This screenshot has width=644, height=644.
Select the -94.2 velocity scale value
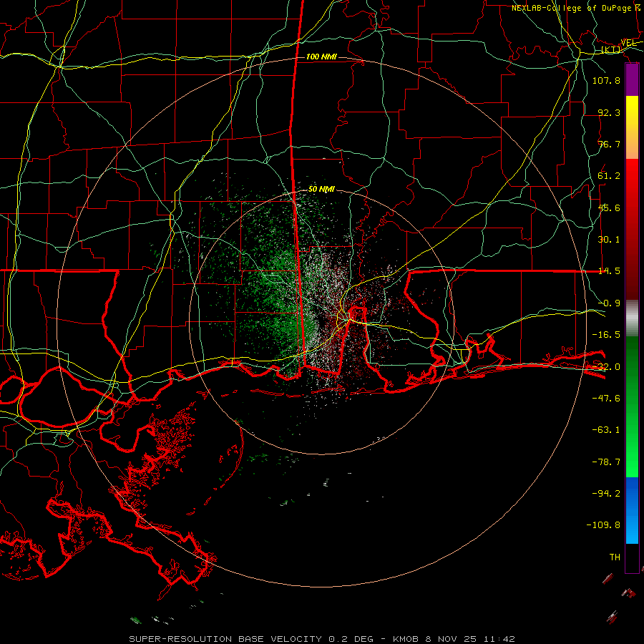[x=606, y=494]
